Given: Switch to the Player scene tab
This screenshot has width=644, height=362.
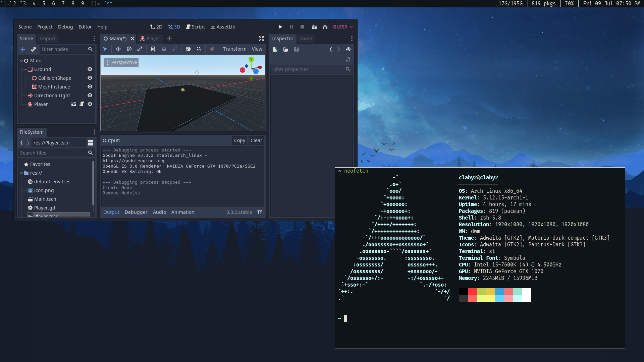Looking at the screenshot, I should point(150,39).
